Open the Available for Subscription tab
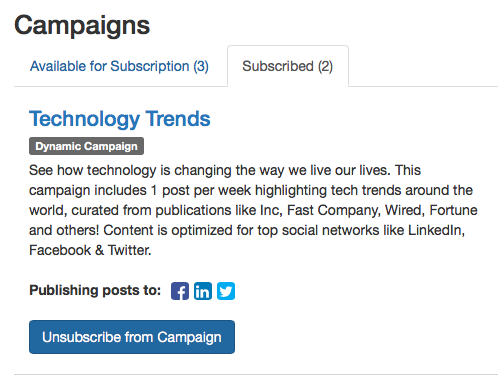Viewport: 498px width, 385px height. pyautogui.click(x=119, y=66)
